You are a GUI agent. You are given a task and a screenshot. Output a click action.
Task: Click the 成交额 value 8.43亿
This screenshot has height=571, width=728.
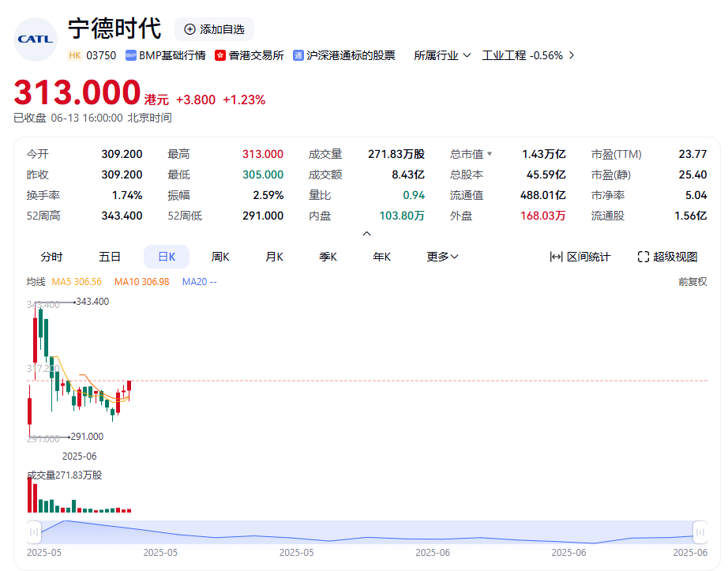tap(408, 175)
